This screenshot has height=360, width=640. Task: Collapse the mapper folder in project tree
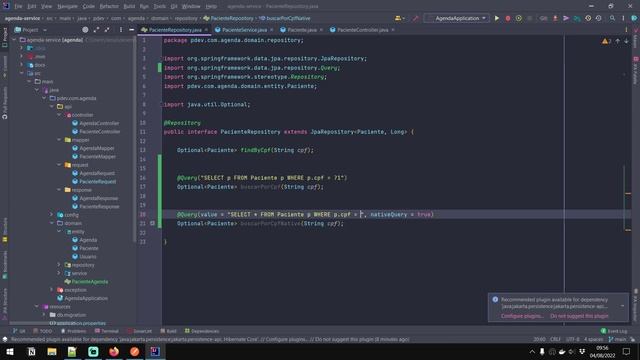(x=60, y=140)
